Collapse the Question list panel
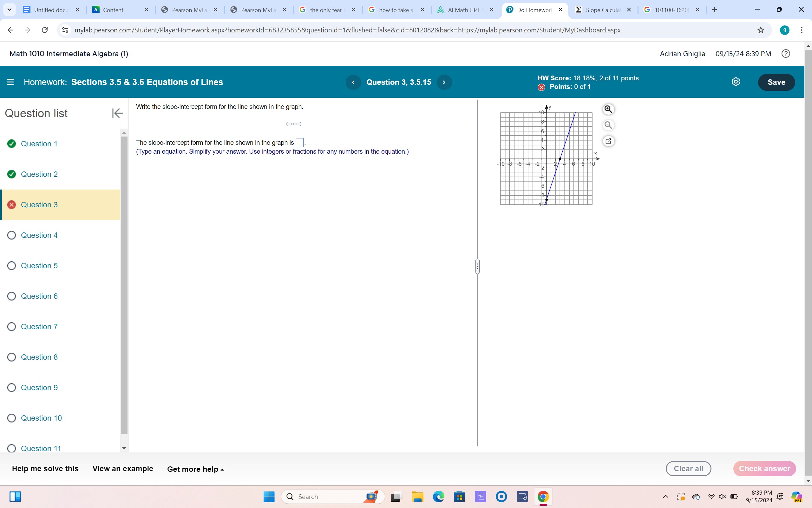This screenshot has width=812, height=508. pos(117,113)
